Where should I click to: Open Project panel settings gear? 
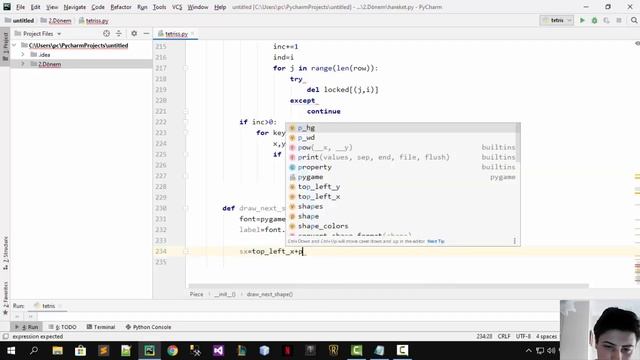coord(134,33)
